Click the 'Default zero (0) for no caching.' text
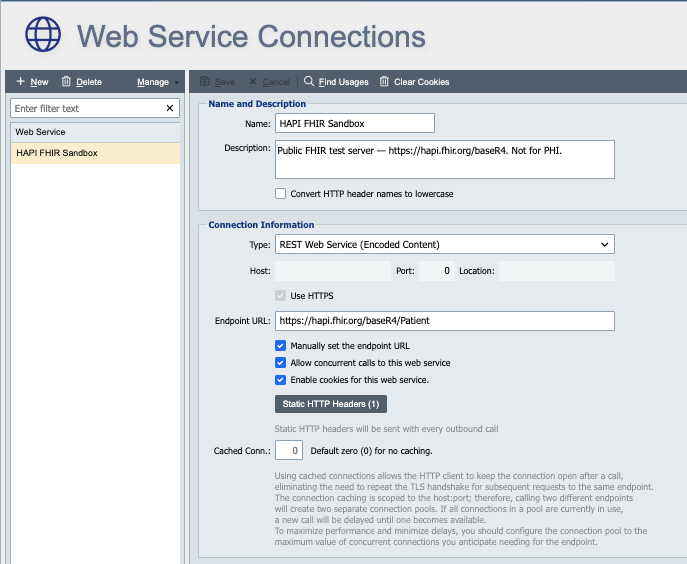This screenshot has height=564, width=687. 371,451
